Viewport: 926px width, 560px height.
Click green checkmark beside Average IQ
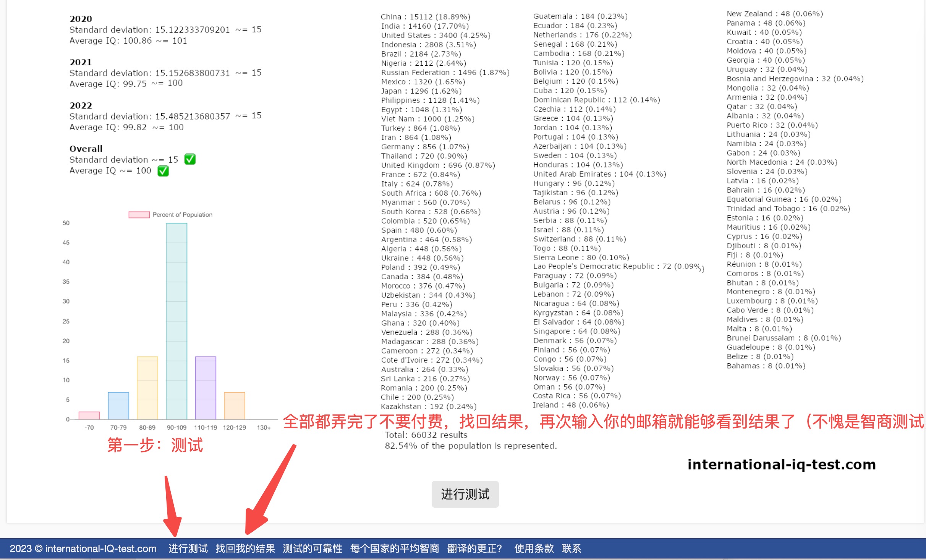(163, 171)
